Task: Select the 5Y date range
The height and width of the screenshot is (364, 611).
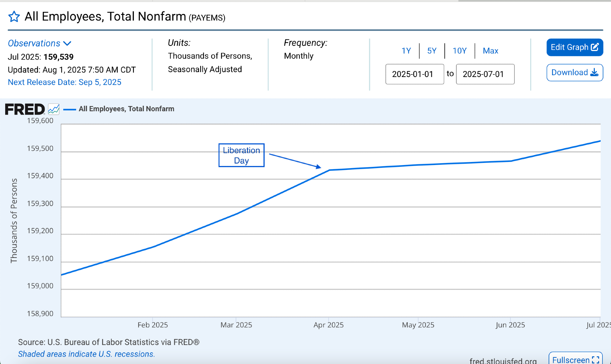Action: [432, 51]
